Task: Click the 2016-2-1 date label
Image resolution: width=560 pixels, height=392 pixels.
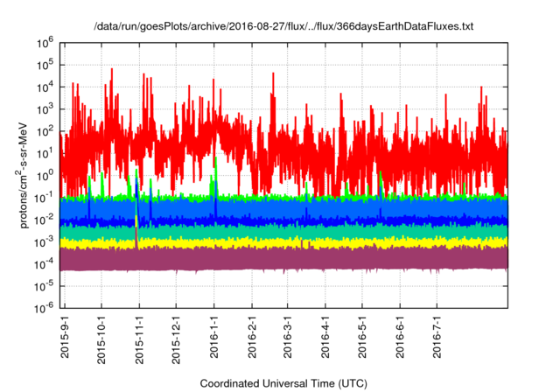Action: coord(252,337)
